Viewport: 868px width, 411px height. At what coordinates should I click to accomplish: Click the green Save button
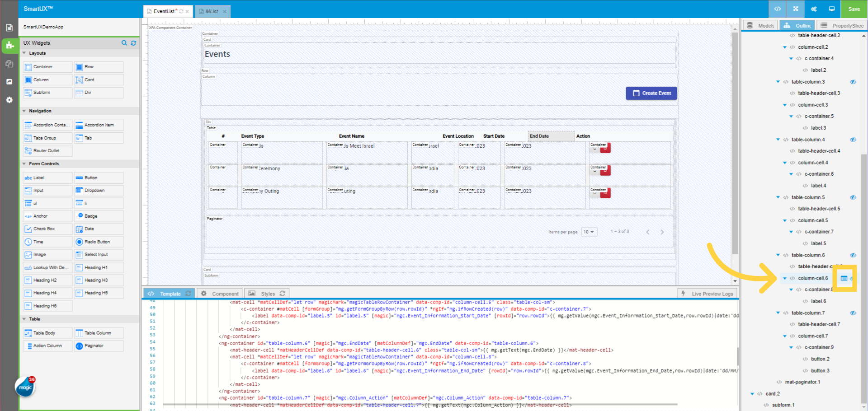point(854,9)
